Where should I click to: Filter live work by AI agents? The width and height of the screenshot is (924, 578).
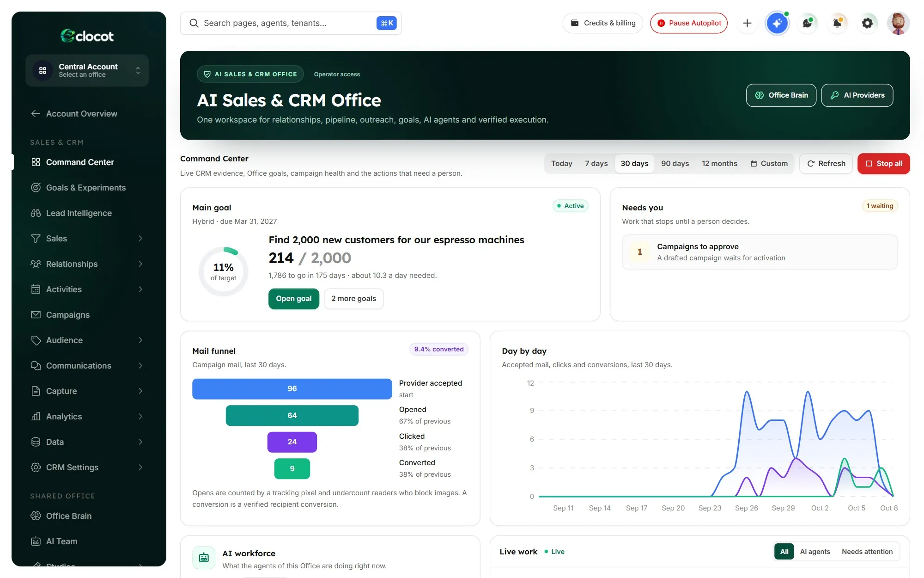click(x=815, y=552)
